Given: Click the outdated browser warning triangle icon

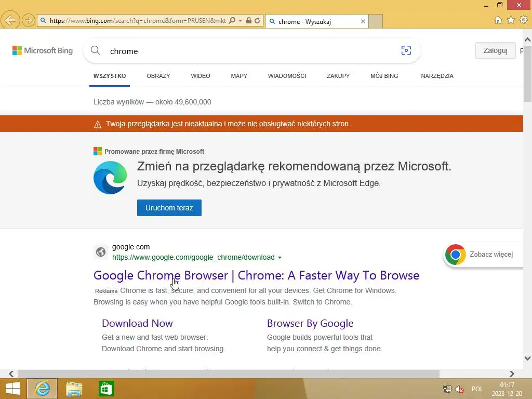Looking at the screenshot, I should coord(97,124).
